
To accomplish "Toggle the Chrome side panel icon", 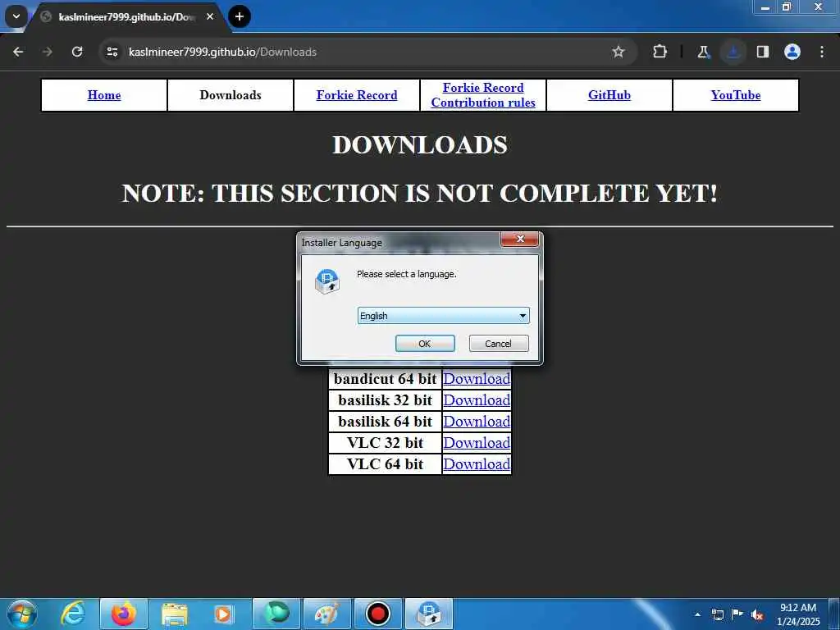I will pyautogui.click(x=763, y=52).
